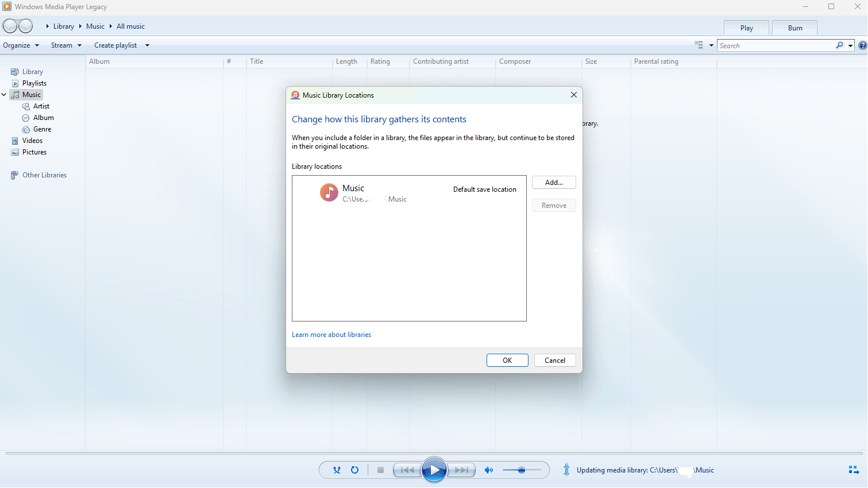Screen dimensions: 868x488
Task: Open Learn more about libraries link
Action: click(331, 335)
